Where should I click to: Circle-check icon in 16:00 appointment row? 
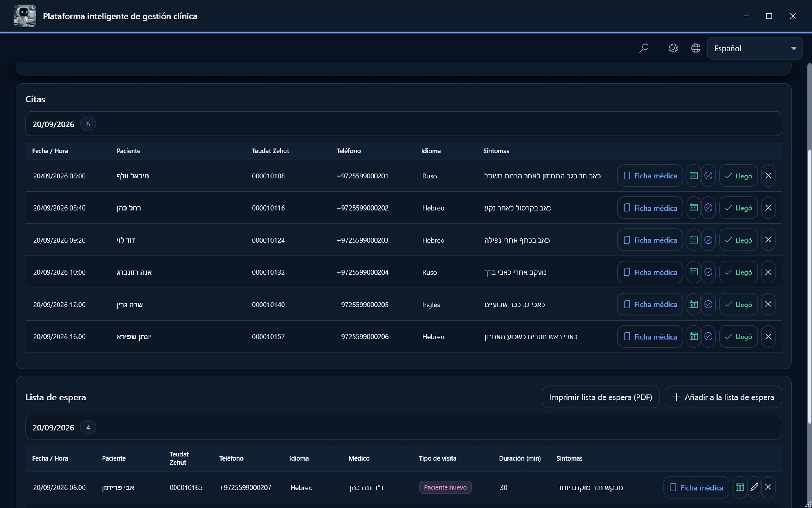click(708, 336)
